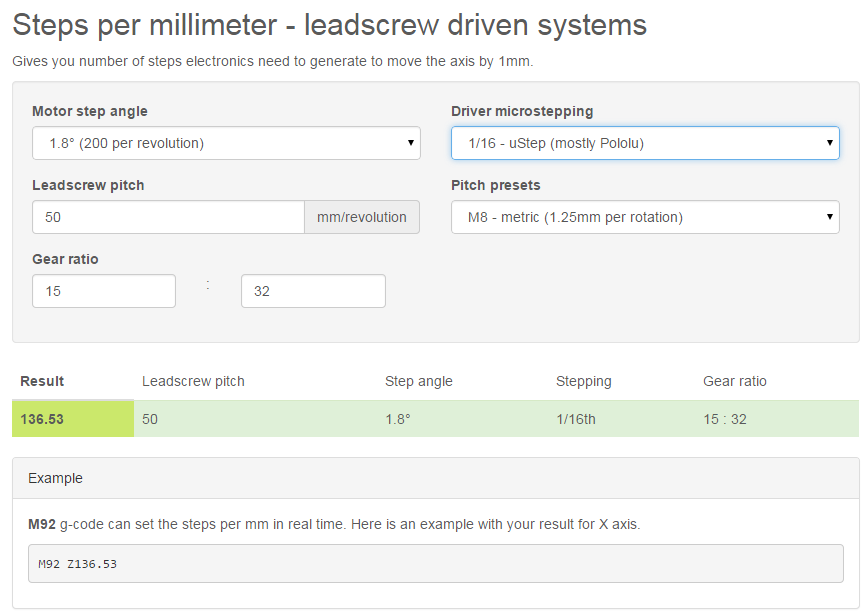Click the Motor step angle label

(x=89, y=111)
